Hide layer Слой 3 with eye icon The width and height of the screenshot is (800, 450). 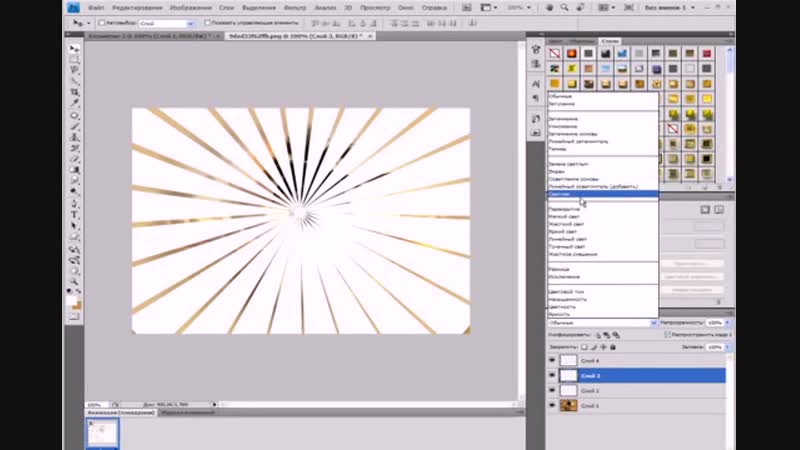tap(552, 376)
